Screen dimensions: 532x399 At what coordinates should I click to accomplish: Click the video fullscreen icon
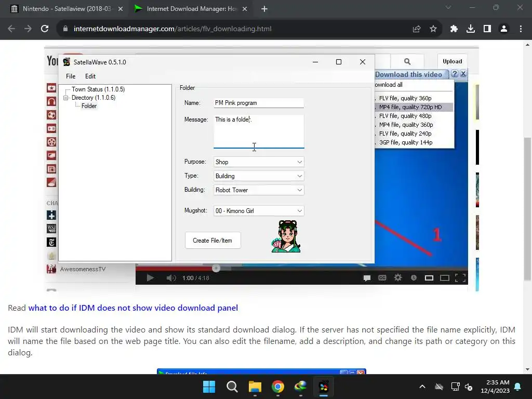(x=460, y=278)
